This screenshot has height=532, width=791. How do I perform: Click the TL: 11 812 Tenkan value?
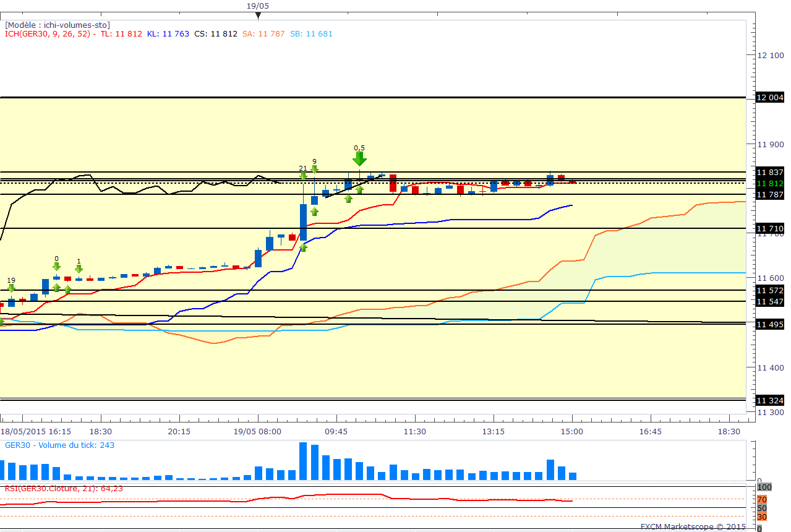(x=121, y=34)
